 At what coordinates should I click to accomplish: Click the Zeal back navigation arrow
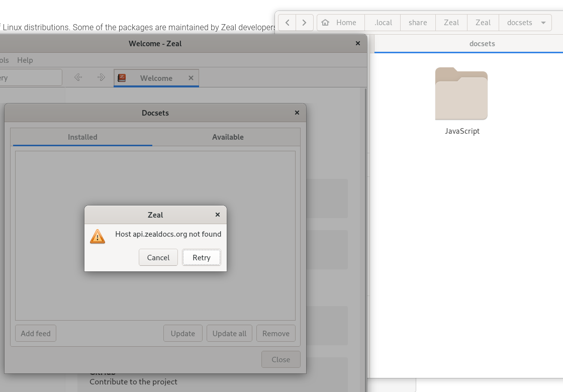(78, 77)
